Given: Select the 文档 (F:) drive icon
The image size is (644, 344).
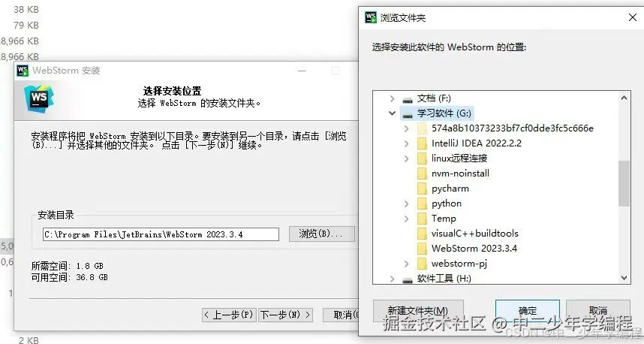Looking at the screenshot, I should (408, 99).
